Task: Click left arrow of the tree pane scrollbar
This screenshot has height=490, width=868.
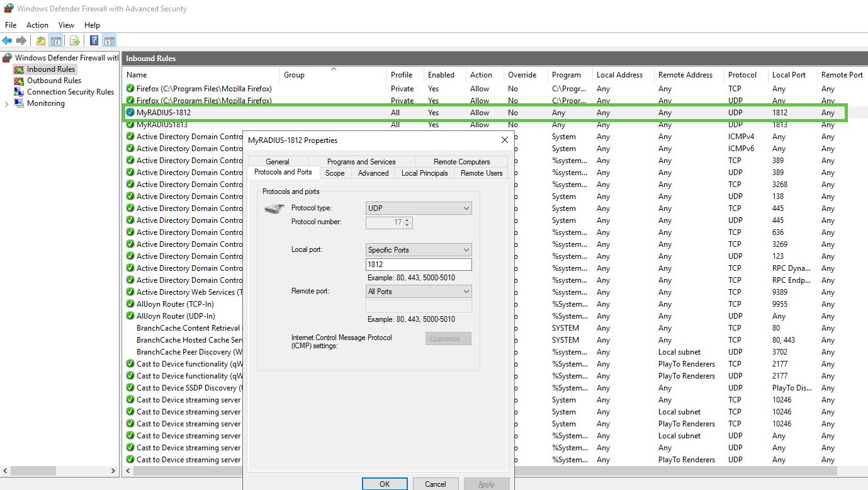Action: (x=6, y=470)
